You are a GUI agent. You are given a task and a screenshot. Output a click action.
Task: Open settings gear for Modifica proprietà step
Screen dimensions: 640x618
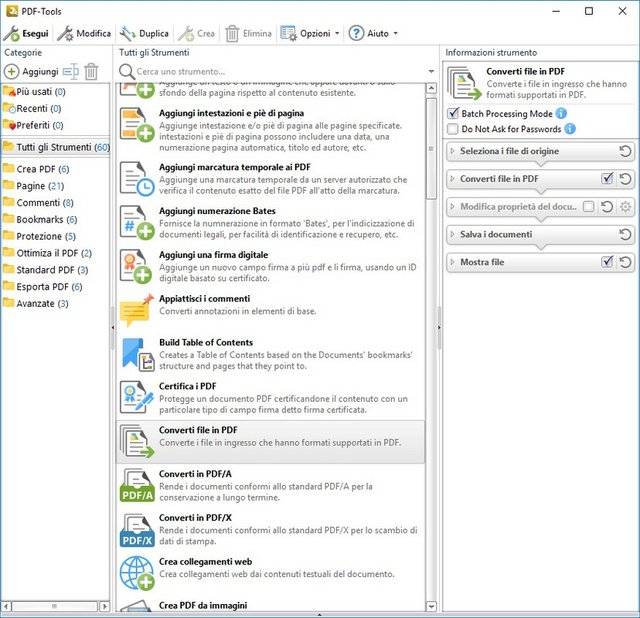(x=625, y=207)
